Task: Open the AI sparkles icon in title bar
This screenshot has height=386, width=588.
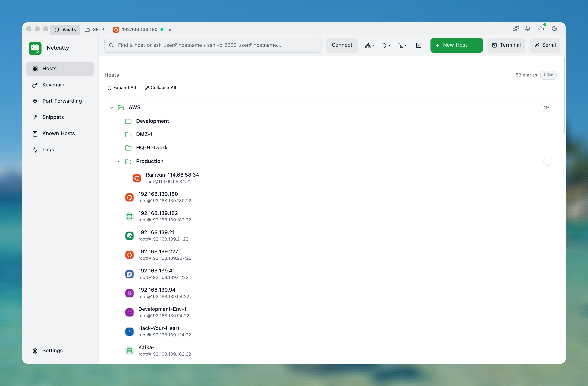Action: 516,29
